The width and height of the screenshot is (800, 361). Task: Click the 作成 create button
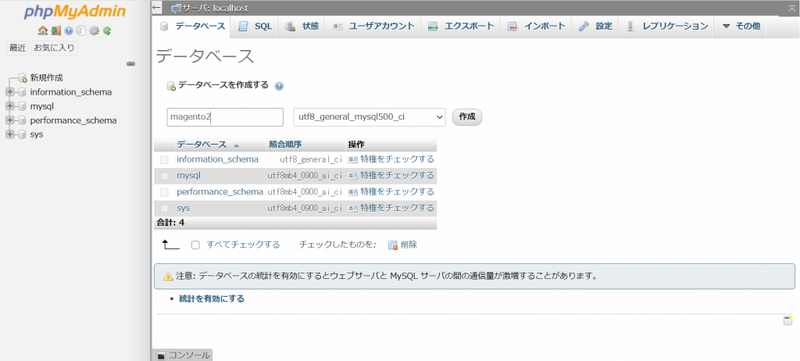pyautogui.click(x=467, y=117)
